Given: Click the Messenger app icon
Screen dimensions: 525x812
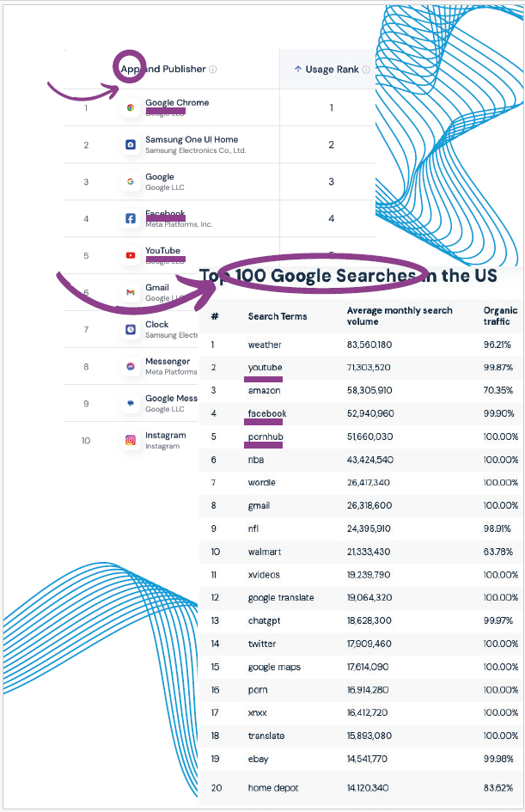Looking at the screenshot, I should click(131, 366).
